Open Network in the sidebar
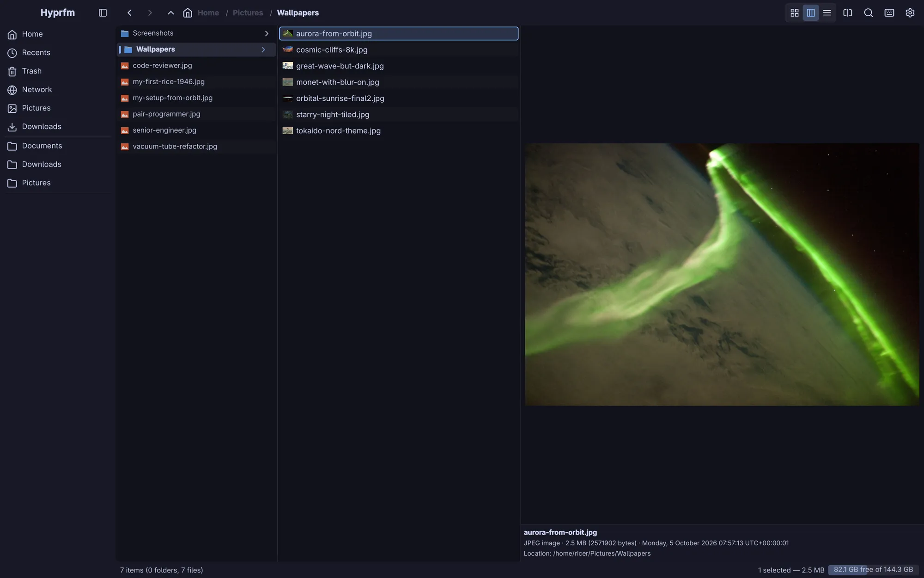924x578 pixels. coord(58,90)
